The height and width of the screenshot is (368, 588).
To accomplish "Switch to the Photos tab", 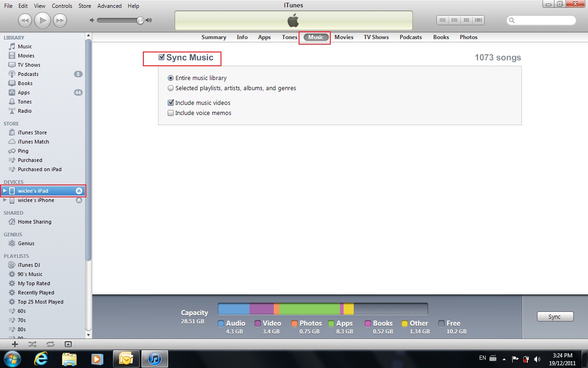I will [x=469, y=37].
